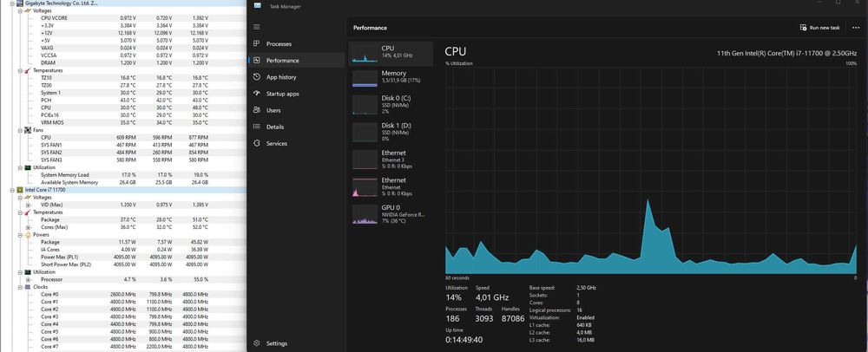Select the Ethernet 3 adapter performance item
This screenshot has height=352, width=868.
click(391, 160)
